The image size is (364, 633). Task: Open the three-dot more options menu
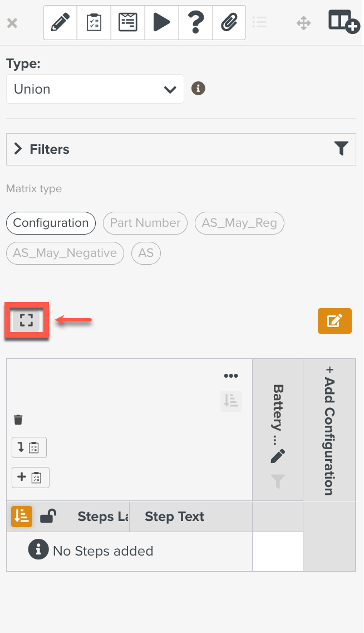pos(231,376)
